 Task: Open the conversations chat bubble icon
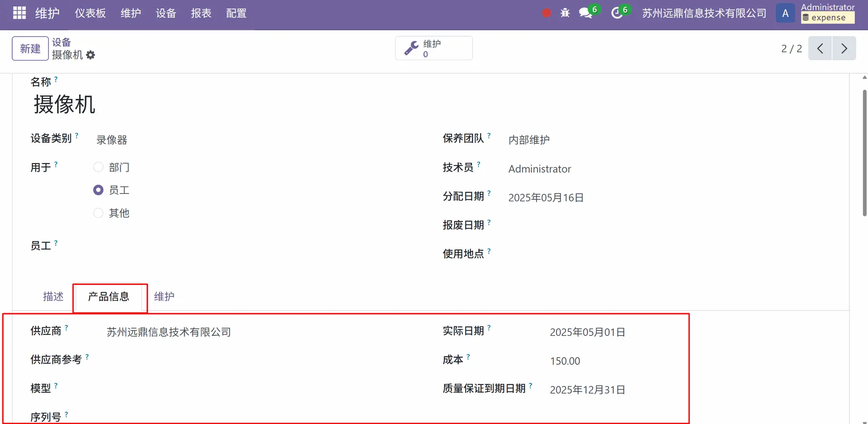pyautogui.click(x=586, y=13)
